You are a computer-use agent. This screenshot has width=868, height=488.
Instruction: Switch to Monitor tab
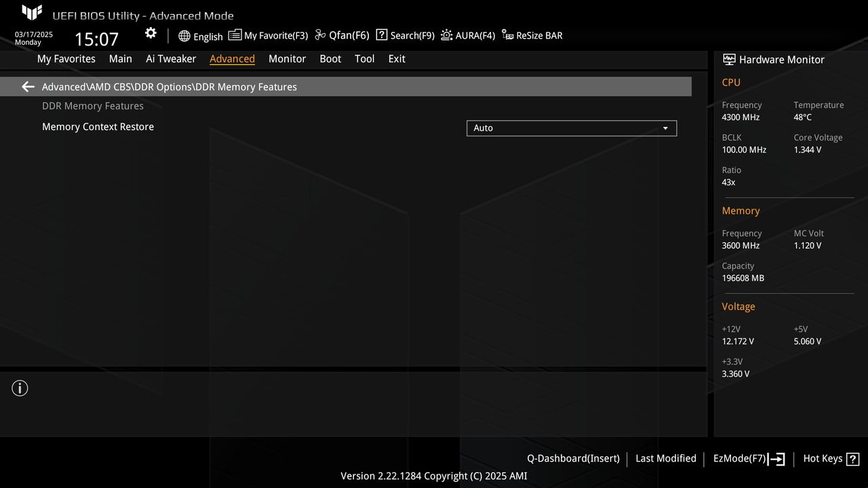coord(287,59)
